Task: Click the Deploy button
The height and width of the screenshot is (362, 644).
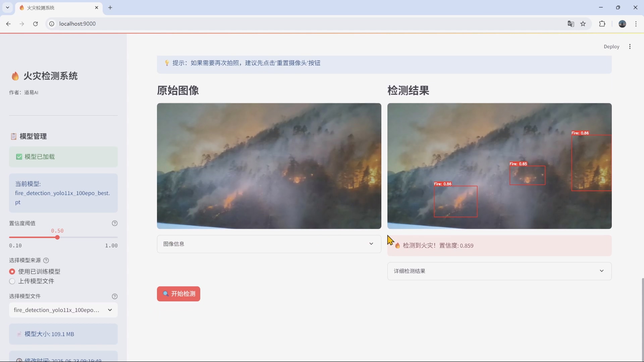Action: pyautogui.click(x=611, y=47)
